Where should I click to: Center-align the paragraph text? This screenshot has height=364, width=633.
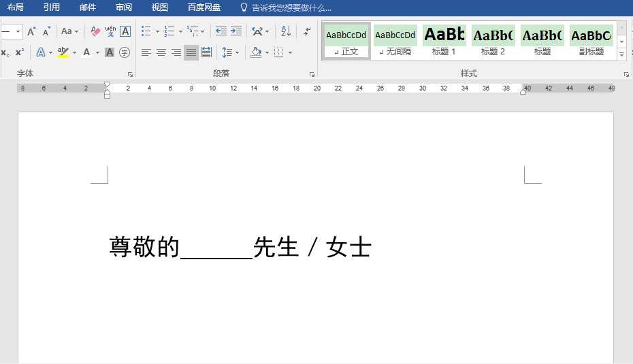coord(161,52)
